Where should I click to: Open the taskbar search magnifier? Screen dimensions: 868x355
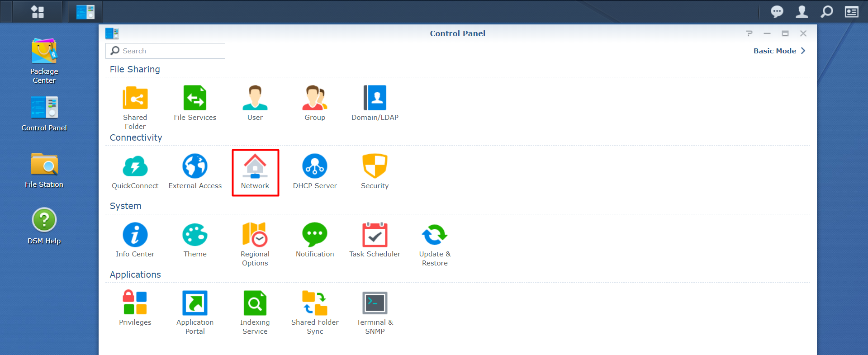(x=827, y=12)
